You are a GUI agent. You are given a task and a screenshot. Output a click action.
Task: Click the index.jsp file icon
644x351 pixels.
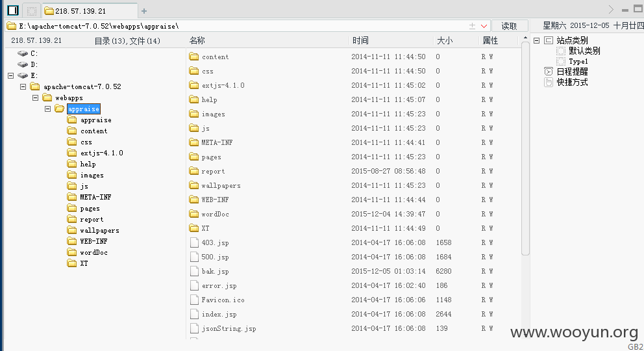[x=194, y=314]
